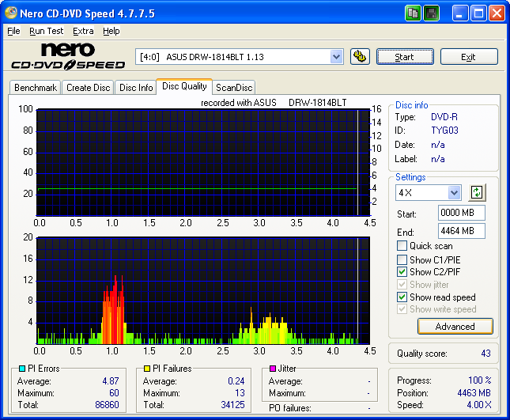Click the cyan PI Errors color swatch
Viewport: 510px width, 420px height.
(x=22, y=369)
